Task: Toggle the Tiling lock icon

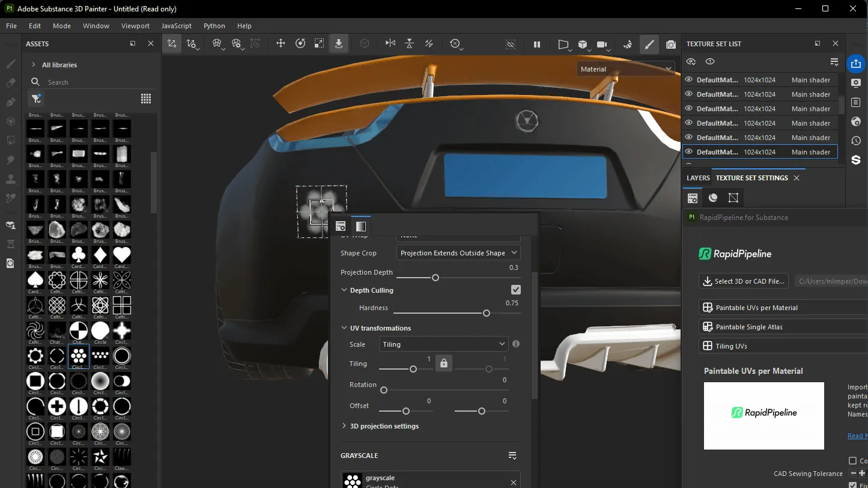Action: [444, 363]
